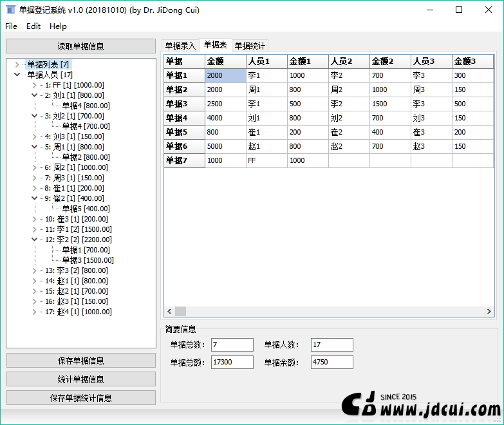This screenshot has height=425, width=504.
Task: Collapse the 3: 刘2 [1] node
Action: [x=34, y=116]
